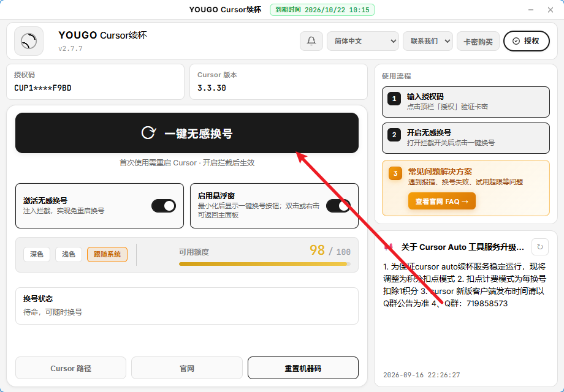The width and height of the screenshot is (564, 392).
Task: Click 待命，可随时换号 status text
Action: click(53, 312)
